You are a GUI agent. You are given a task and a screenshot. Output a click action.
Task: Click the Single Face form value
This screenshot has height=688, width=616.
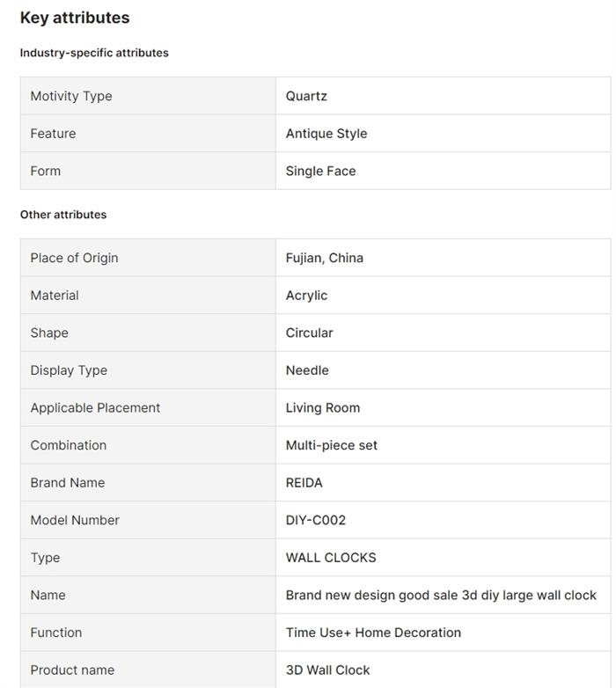coord(320,172)
